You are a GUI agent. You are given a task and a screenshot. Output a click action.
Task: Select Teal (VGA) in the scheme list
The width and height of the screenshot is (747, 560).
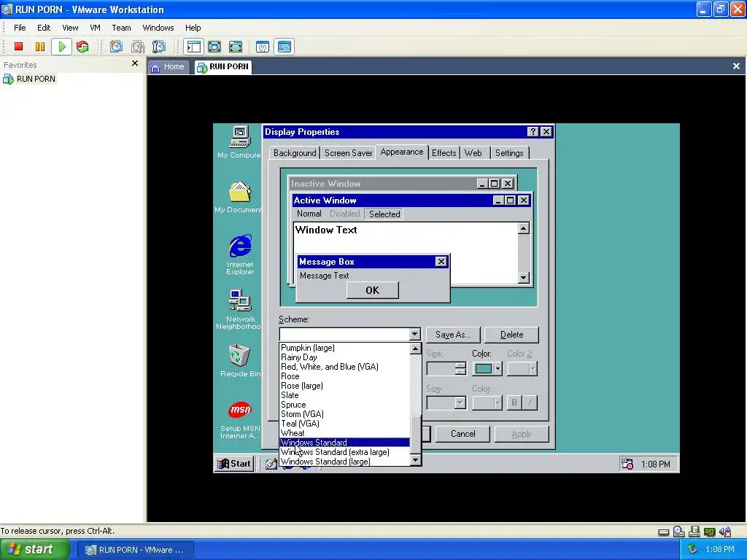pos(300,424)
